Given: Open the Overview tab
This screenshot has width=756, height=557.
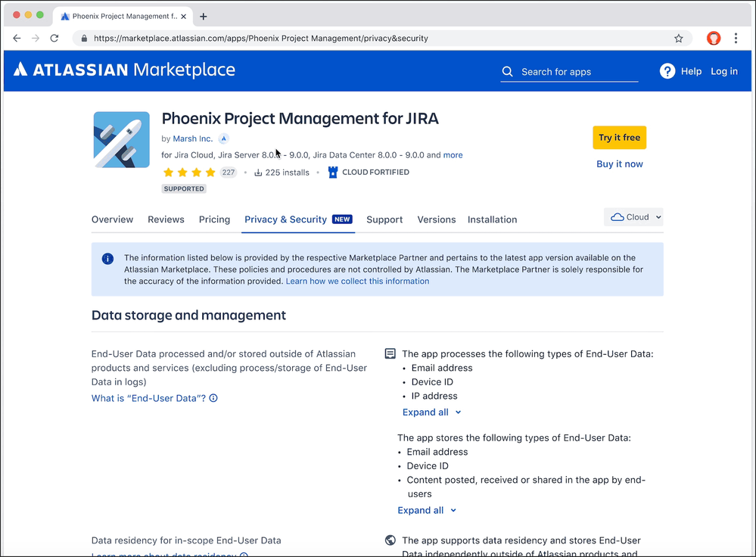Looking at the screenshot, I should 112,219.
